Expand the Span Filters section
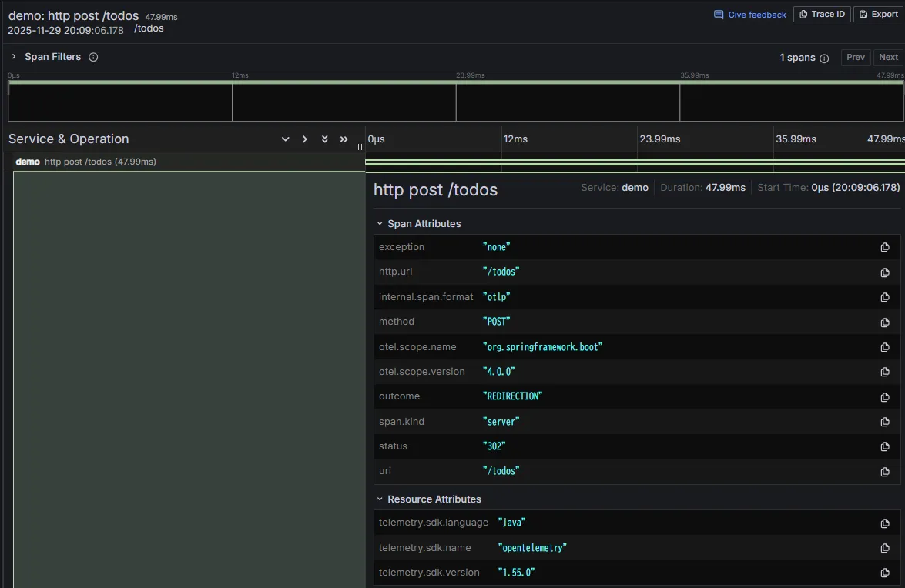The image size is (905, 588). pyautogui.click(x=14, y=57)
